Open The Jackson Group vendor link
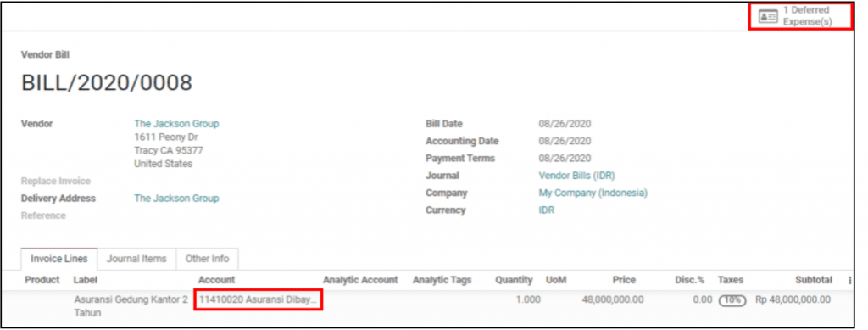Image resolution: width=868 pixels, height=330 pixels. pos(176,124)
